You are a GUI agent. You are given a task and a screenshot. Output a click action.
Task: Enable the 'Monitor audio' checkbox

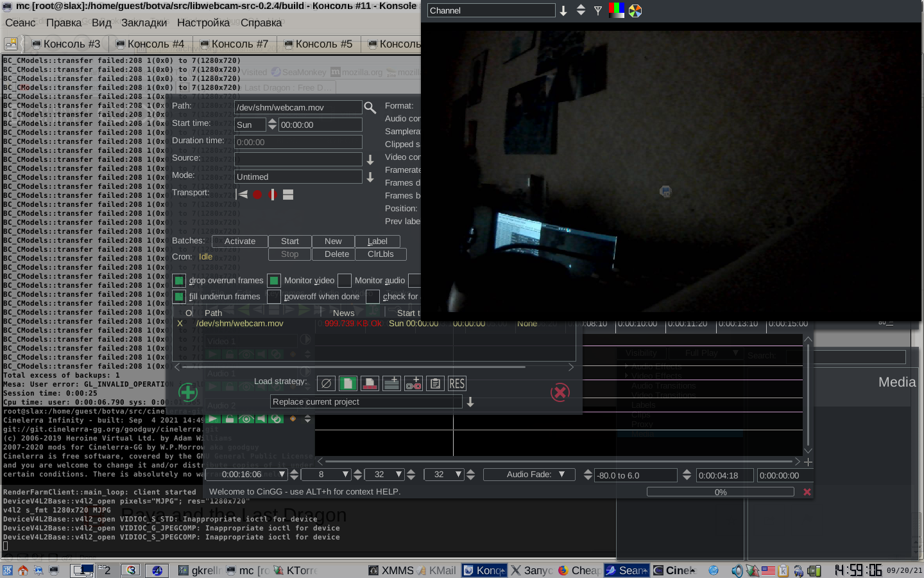(x=345, y=281)
